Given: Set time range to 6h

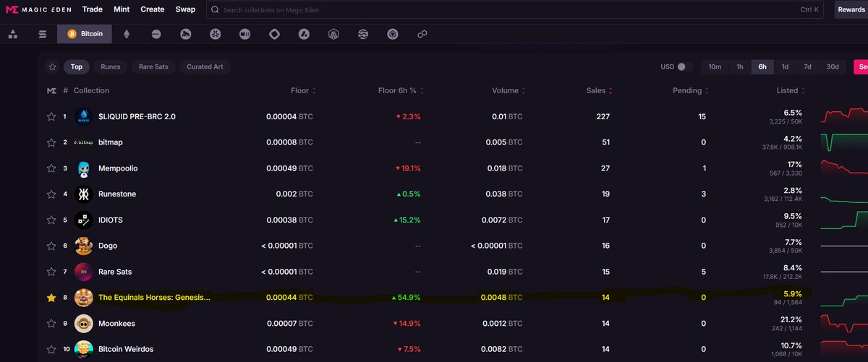Looking at the screenshot, I should pos(762,66).
